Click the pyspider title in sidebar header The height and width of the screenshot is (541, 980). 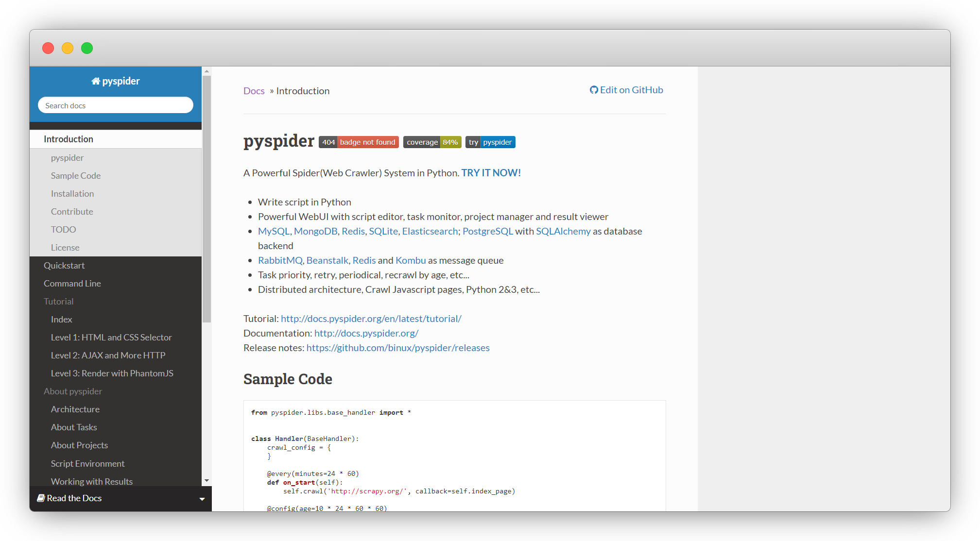click(x=121, y=81)
